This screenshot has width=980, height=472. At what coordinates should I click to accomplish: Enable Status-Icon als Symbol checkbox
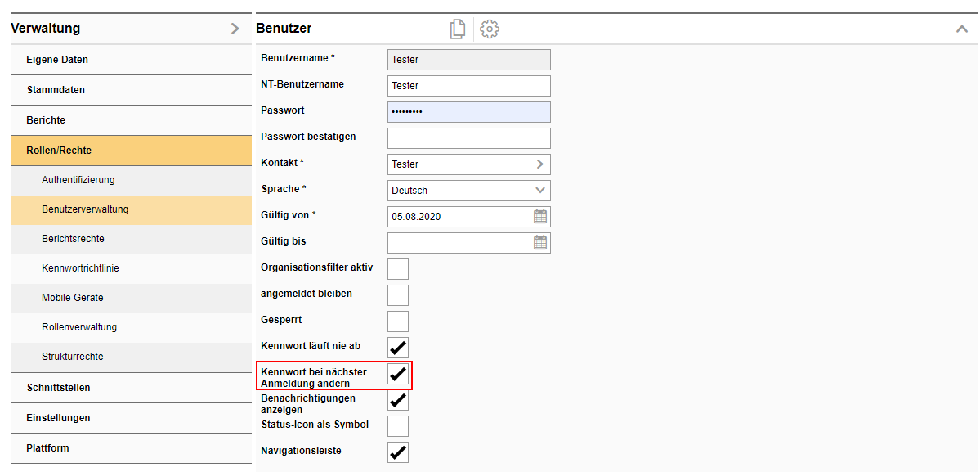(398, 426)
